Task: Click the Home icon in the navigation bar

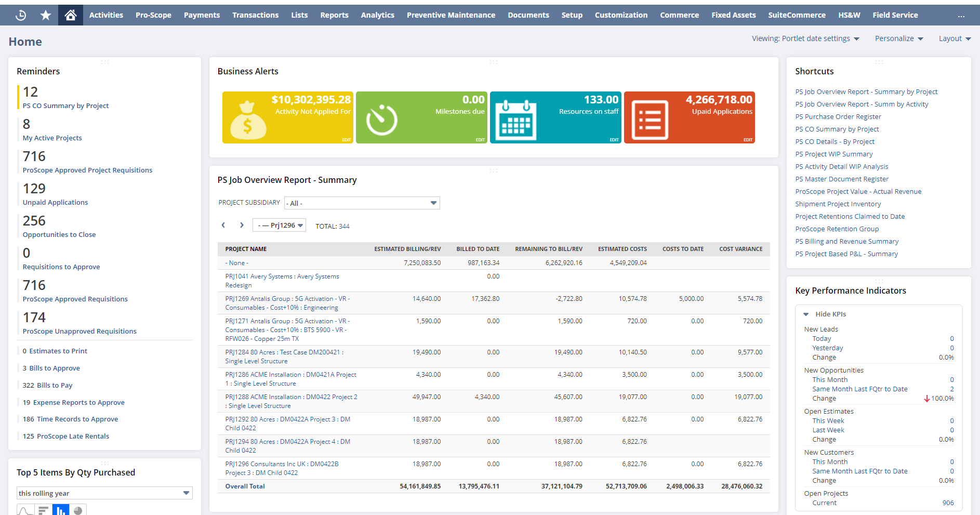Action: pyautogui.click(x=70, y=15)
